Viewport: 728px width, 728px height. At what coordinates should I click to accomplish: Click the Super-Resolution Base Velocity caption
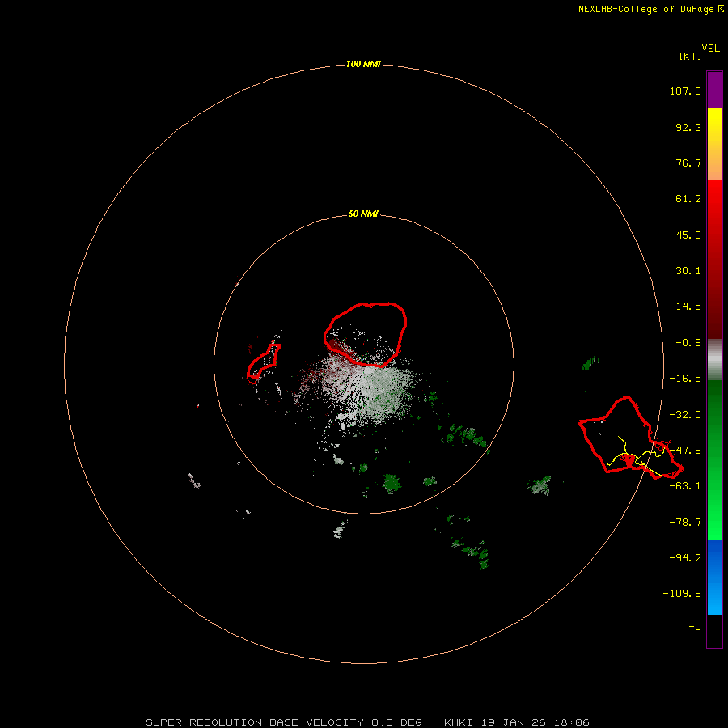click(x=368, y=722)
